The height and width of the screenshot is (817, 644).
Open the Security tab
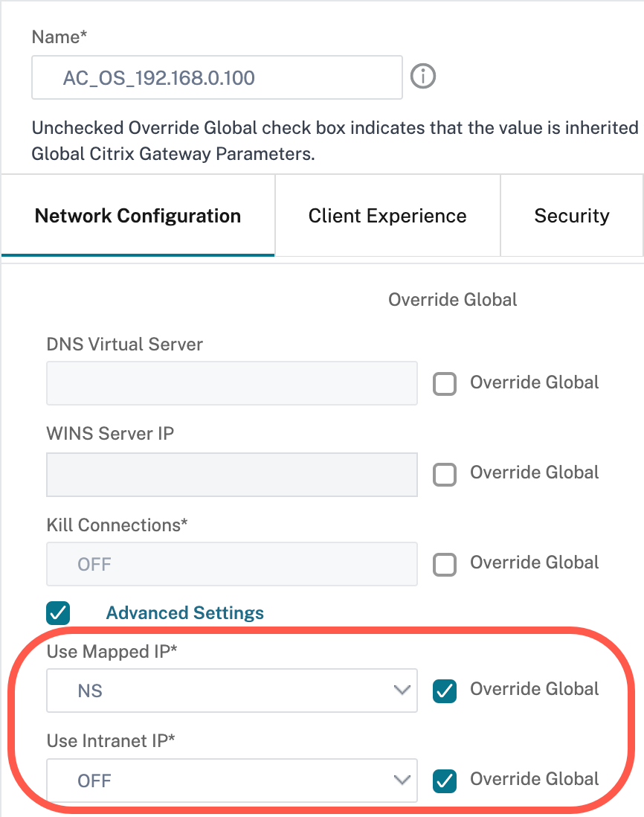[571, 217]
